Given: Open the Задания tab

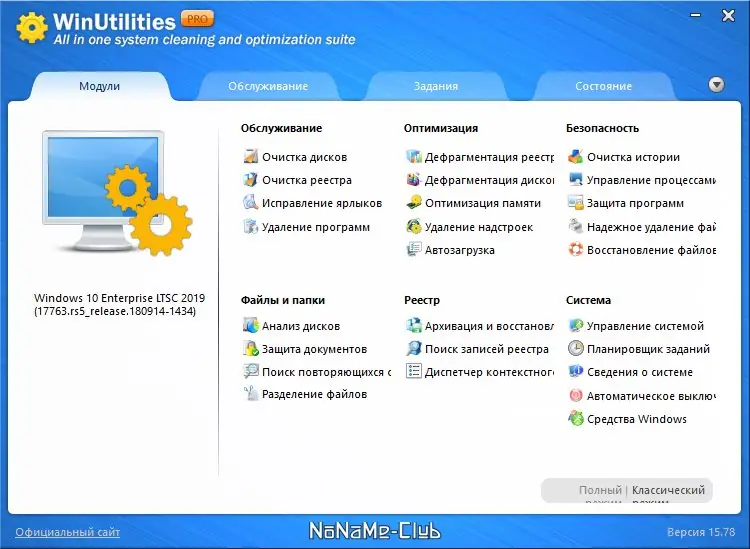Looking at the screenshot, I should tap(436, 86).
